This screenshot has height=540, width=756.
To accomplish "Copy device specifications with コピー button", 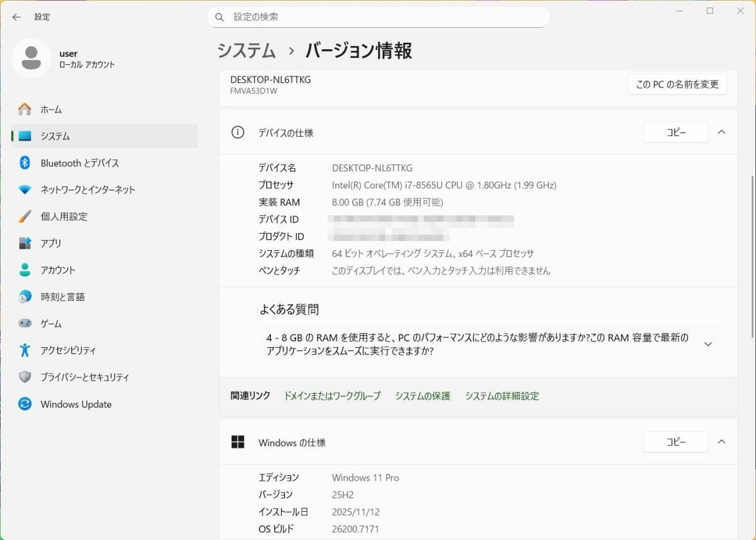I will tap(675, 132).
